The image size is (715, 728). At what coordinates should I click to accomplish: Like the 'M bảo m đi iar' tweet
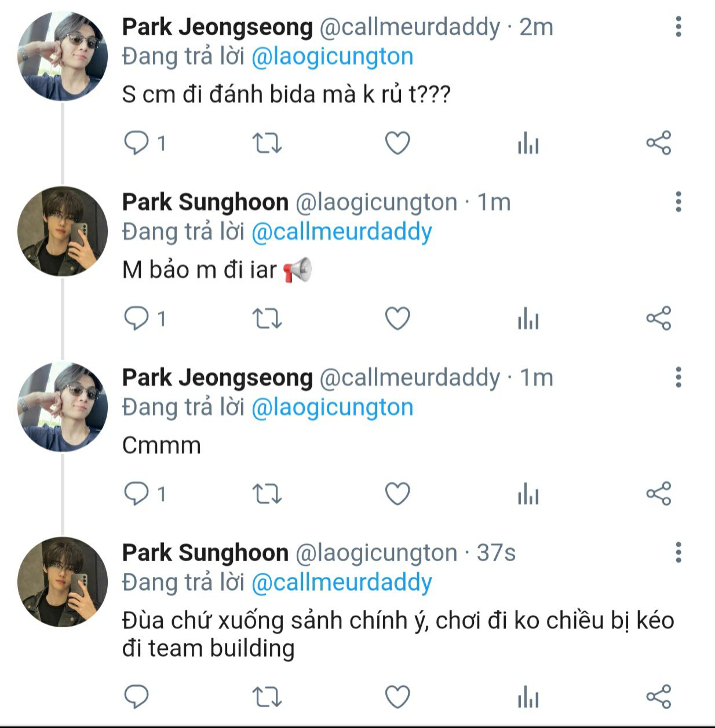(x=397, y=319)
